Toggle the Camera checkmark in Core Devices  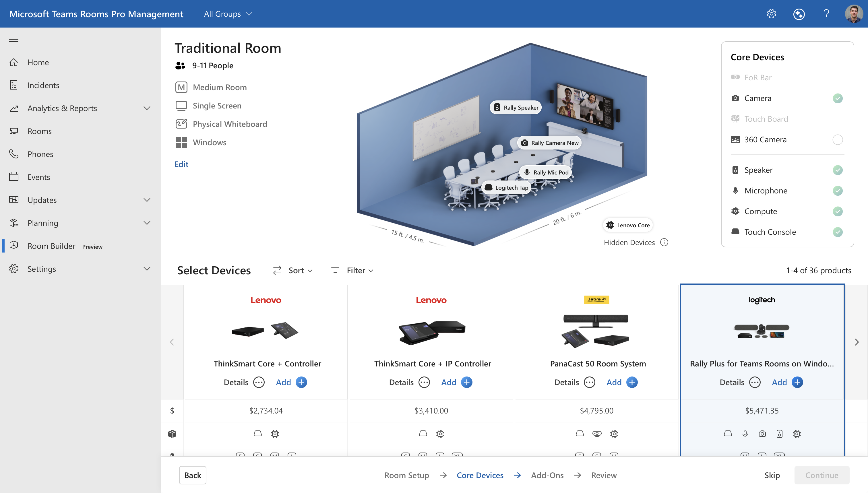pyautogui.click(x=838, y=98)
